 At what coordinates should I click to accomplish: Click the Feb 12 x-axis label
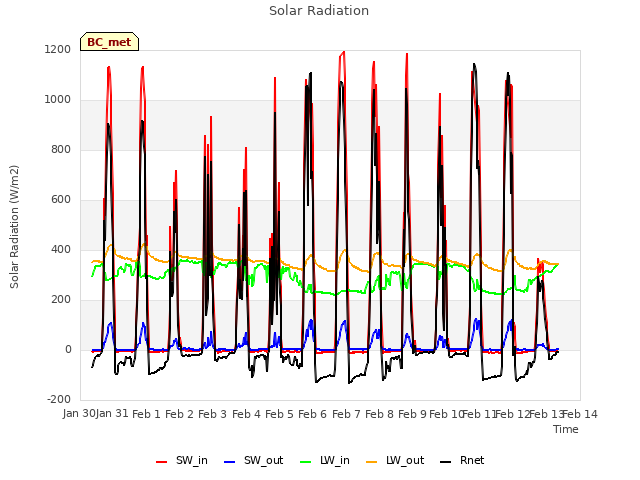(x=513, y=414)
